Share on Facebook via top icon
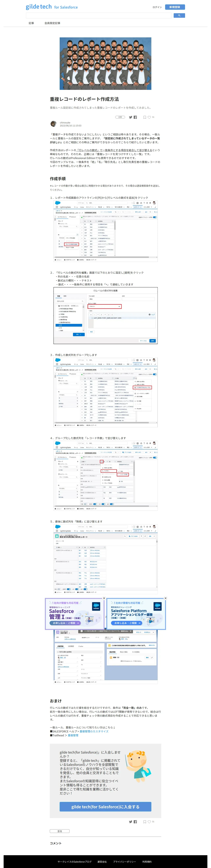Viewport: 211px width, 868px height. click(135, 117)
